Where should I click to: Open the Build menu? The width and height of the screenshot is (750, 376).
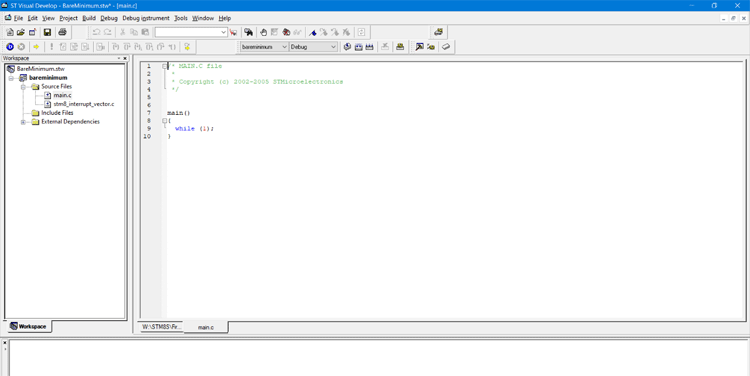tap(89, 18)
